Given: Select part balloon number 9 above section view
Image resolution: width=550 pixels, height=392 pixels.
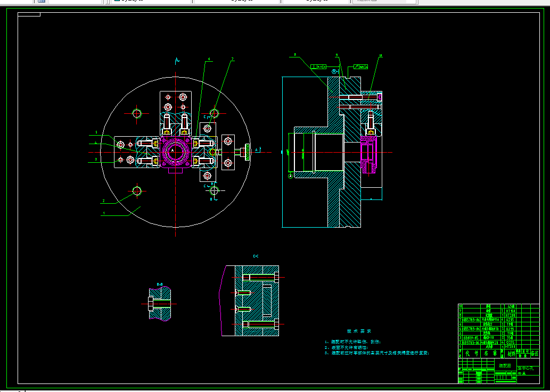Looking at the screenshot, I should (336, 55).
